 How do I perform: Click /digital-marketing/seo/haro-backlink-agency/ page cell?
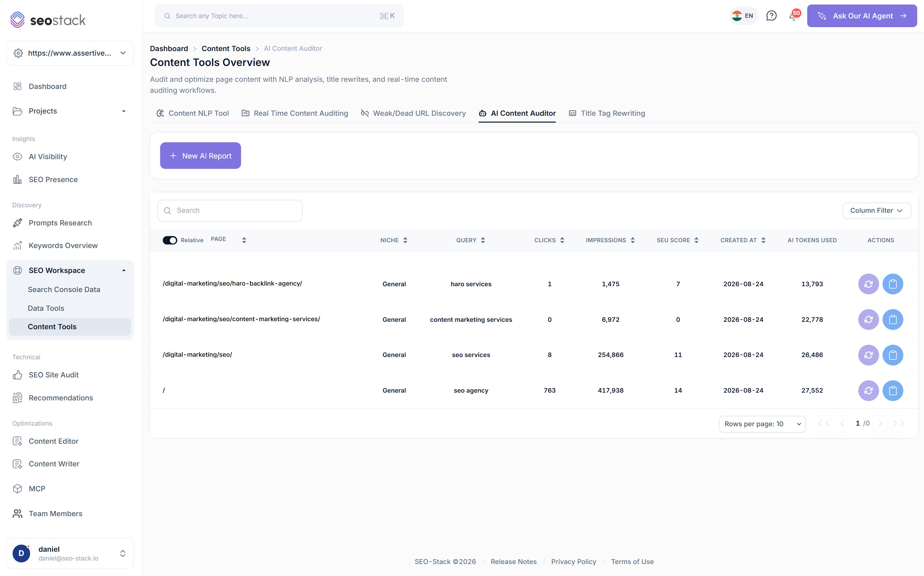232,283
